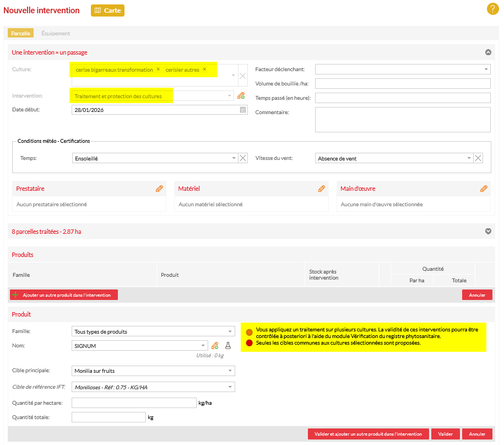Click the flask icon beside SIGNUM product

[228, 346]
